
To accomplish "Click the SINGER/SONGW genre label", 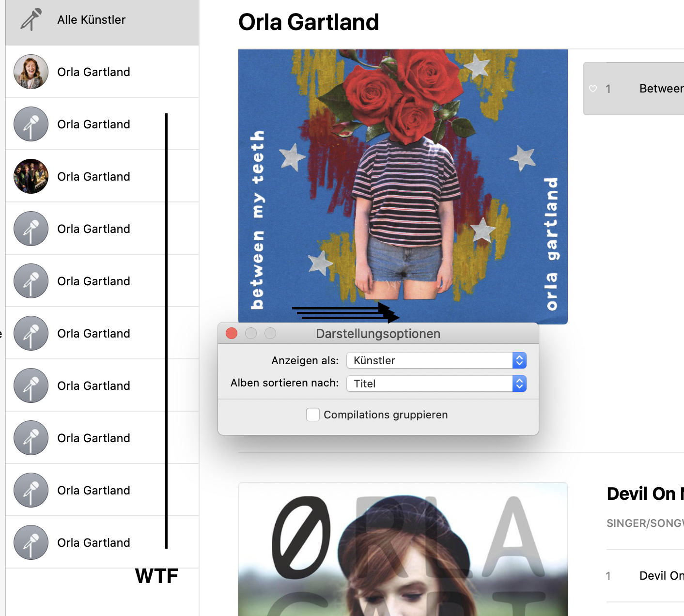I will pyautogui.click(x=645, y=523).
